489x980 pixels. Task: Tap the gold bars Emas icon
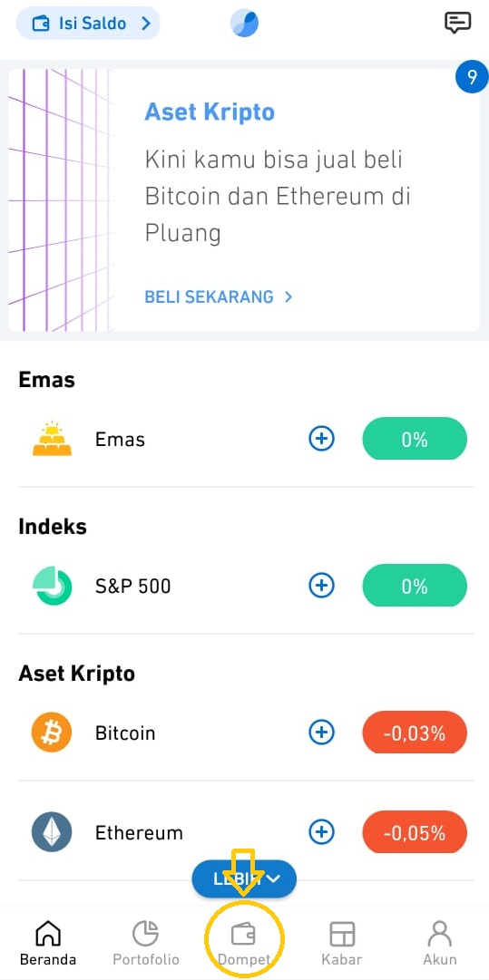point(52,439)
